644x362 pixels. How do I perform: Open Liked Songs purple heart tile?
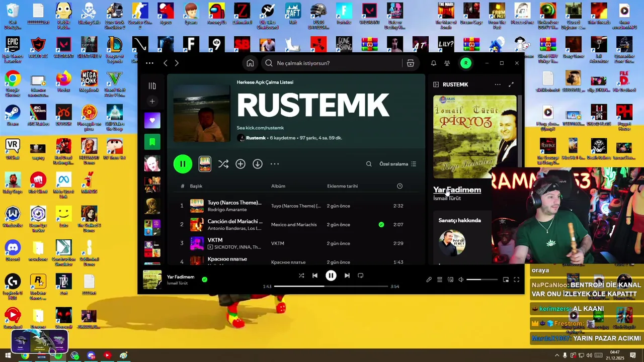152,121
